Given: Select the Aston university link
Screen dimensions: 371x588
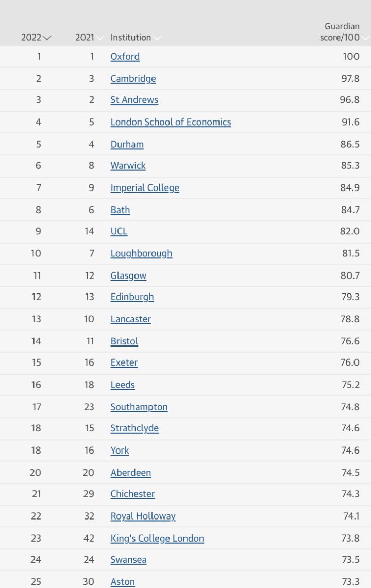Looking at the screenshot, I should 123,582.
